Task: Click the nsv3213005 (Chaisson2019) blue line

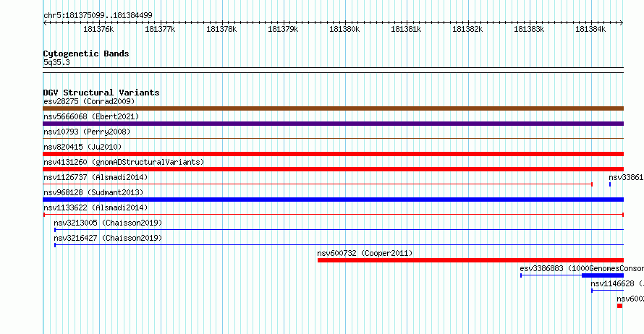Action: click(339, 230)
